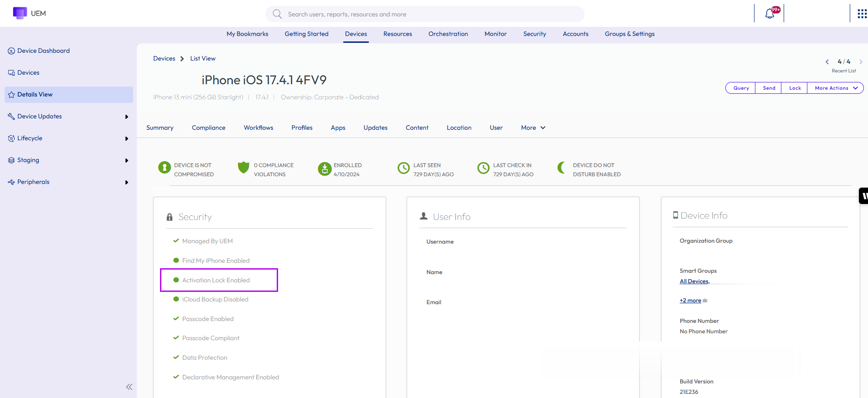
Task: Click the Security padlock icon
Action: point(170,217)
